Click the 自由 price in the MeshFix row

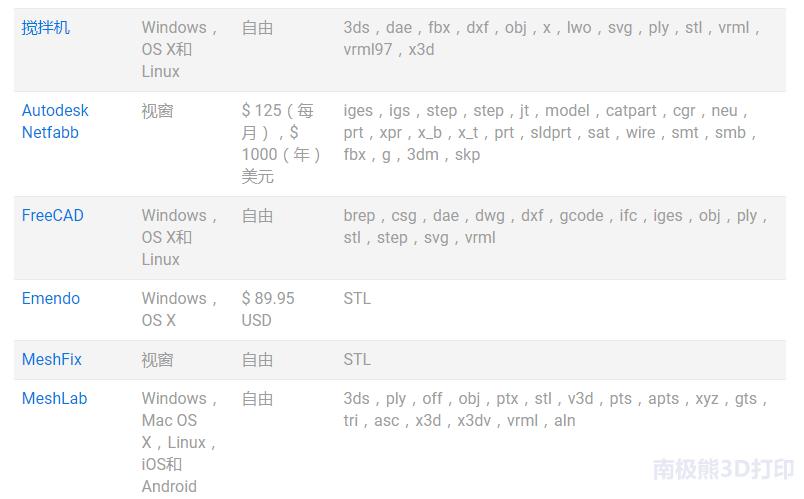click(x=258, y=359)
